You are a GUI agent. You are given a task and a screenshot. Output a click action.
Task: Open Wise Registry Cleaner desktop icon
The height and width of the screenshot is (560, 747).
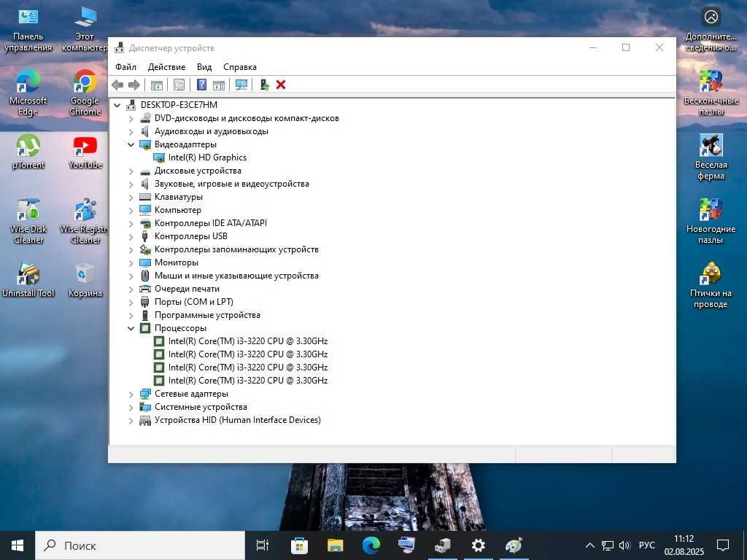[85, 222]
